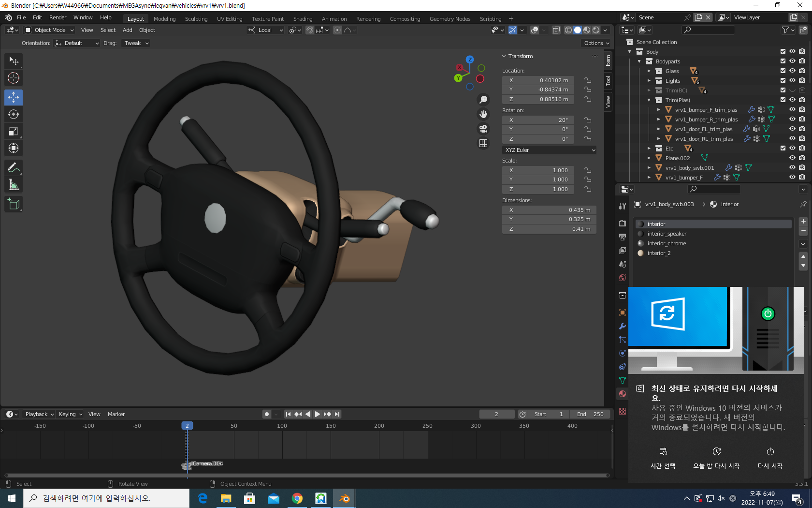This screenshot has width=812, height=508.
Task: Uncheck the Bodyparts collection checkbox
Action: click(783, 61)
